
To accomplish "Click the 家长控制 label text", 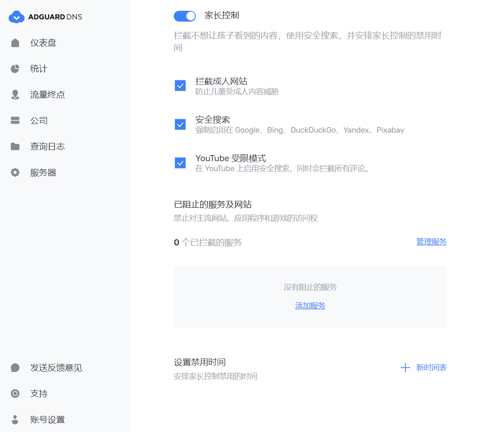I will 222,16.
